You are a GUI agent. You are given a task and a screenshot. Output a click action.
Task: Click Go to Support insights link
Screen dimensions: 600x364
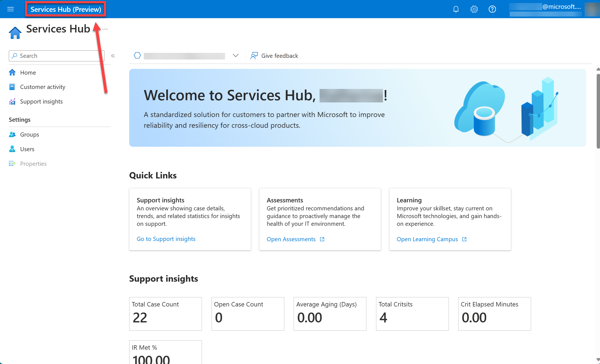[x=166, y=239]
